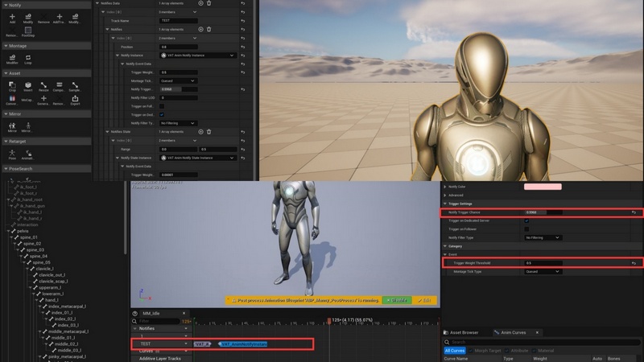The width and height of the screenshot is (644, 362).
Task: Open the Montage Tick Type Queued dropdown
Action: (543, 272)
